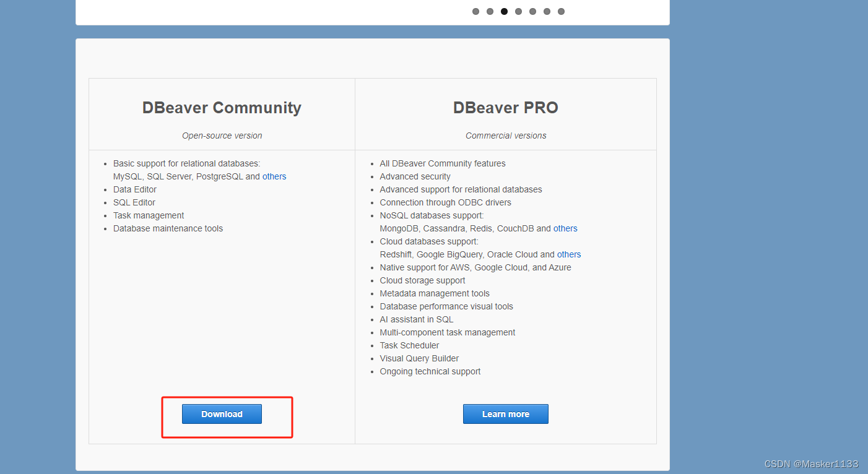Screen dimensions: 868x474
Task: Open the 'others' link after CouchDB
Action: point(565,228)
